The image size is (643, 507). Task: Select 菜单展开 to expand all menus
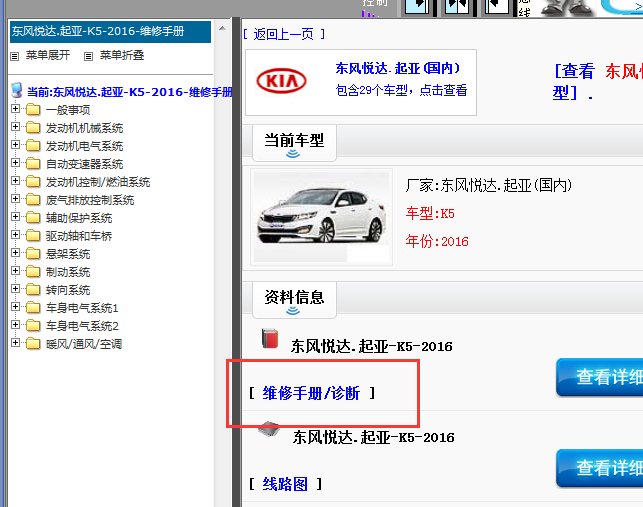pyautogui.click(x=48, y=55)
